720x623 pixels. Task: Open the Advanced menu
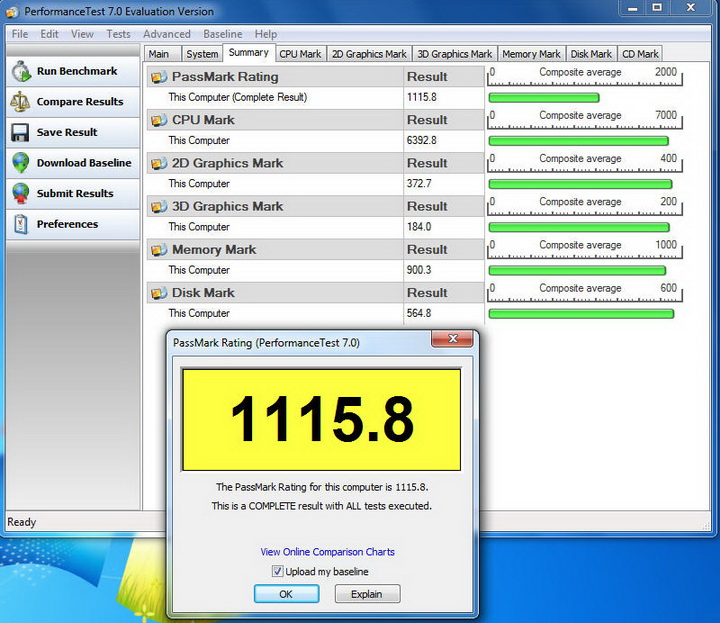167,34
